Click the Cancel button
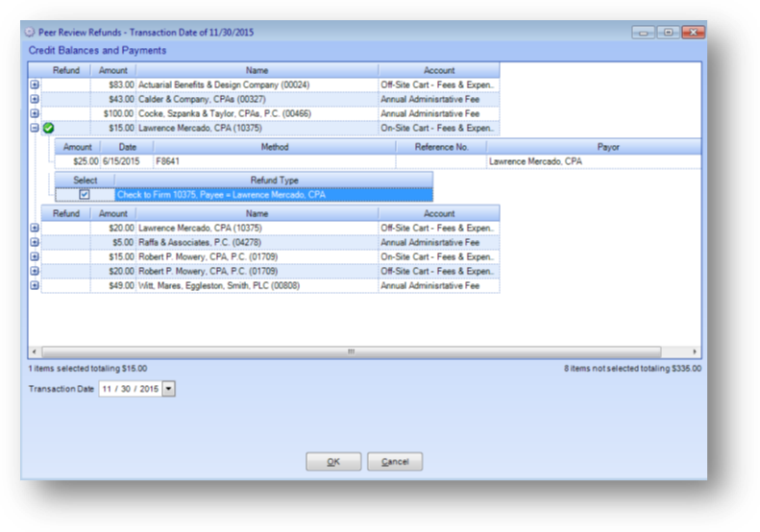 395,462
